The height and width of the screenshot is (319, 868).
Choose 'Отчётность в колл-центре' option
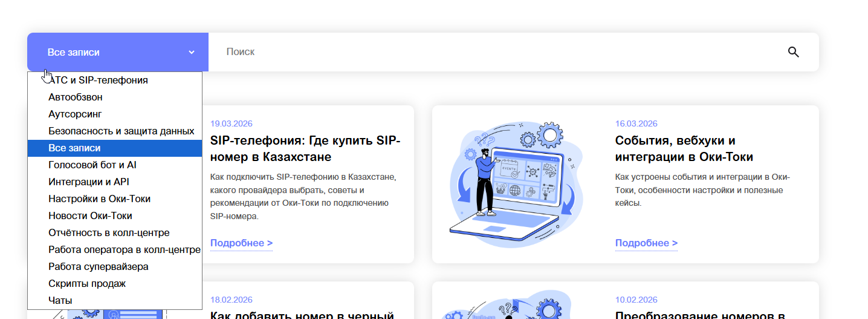coord(115,232)
